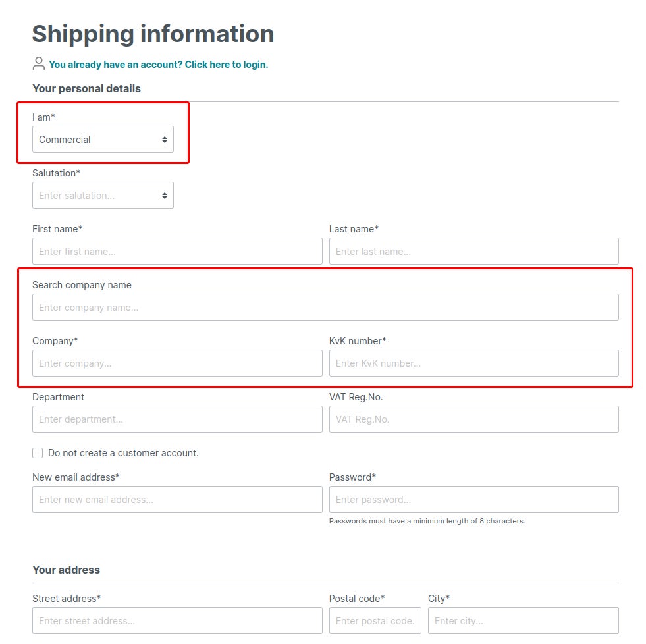Screen dimensions: 646x644
Task: Click the user account icon beside login link
Action: pyautogui.click(x=38, y=63)
